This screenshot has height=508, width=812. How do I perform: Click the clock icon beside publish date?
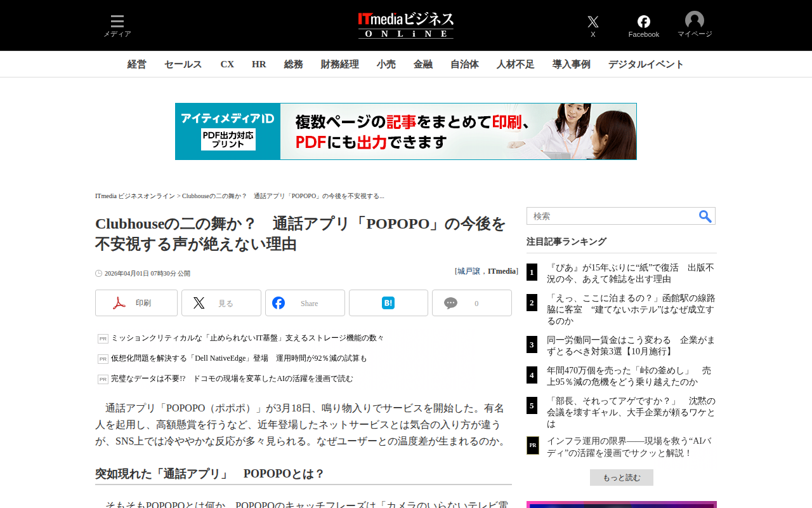98,274
